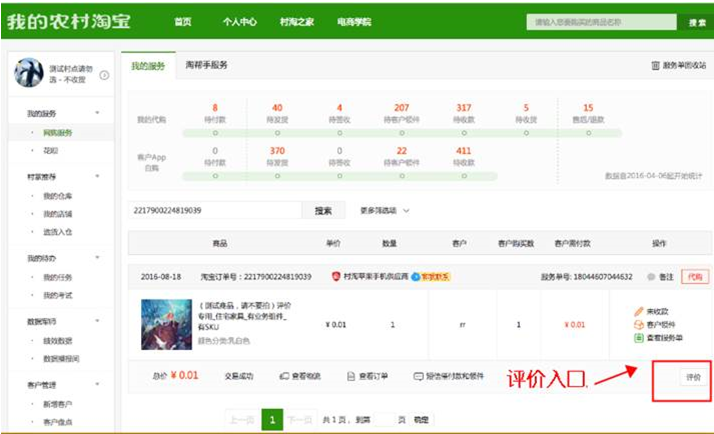This screenshot has height=434, width=714.
Task: Click the SMS reminder message icon
Action: tap(418, 376)
